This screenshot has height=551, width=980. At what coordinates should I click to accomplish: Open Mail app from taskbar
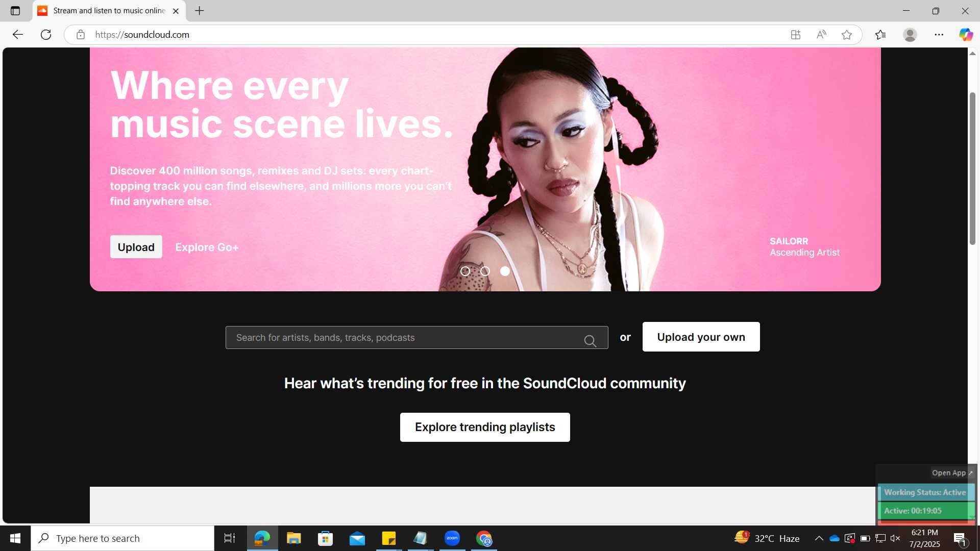pos(357,538)
